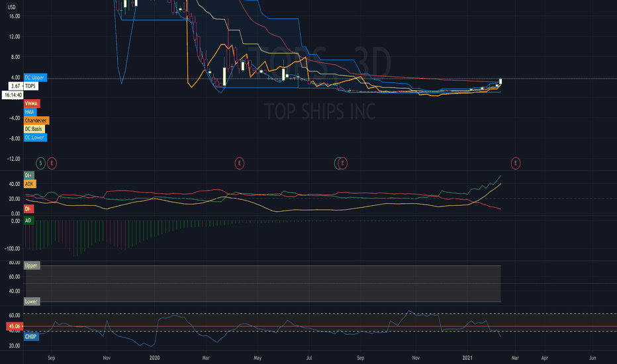Click the Upper band label
The width and height of the screenshot is (617, 364).
[32, 265]
